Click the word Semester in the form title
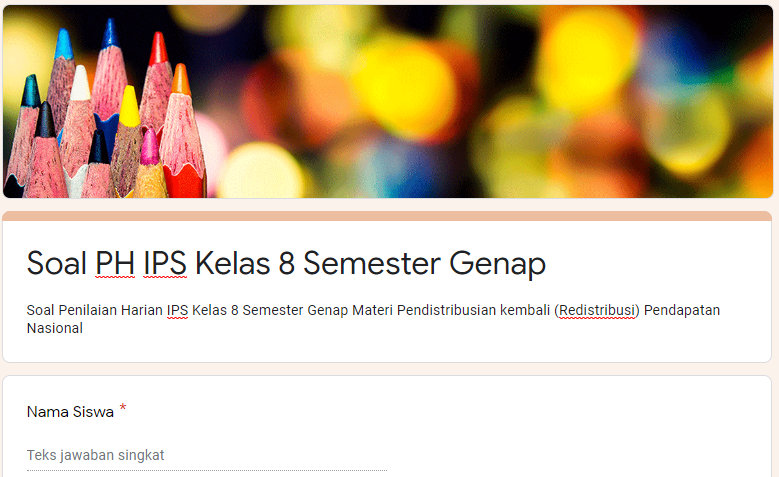Screen dimensions: 779x477 tap(372, 263)
